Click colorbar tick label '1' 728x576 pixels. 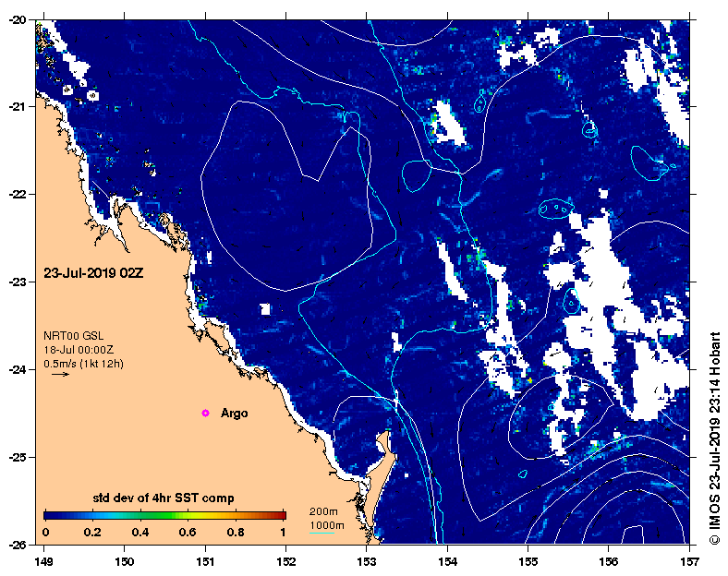tap(283, 532)
